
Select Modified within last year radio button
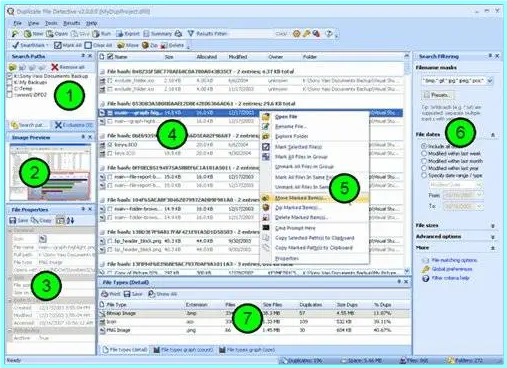pos(424,168)
